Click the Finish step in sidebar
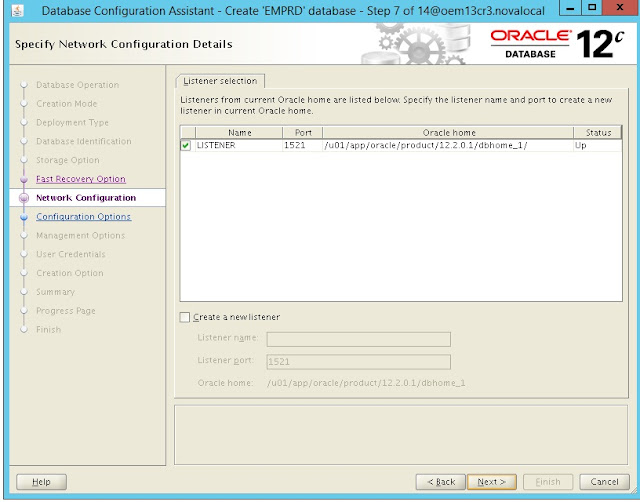Viewport: 640px width, 502px height. pos(48,330)
